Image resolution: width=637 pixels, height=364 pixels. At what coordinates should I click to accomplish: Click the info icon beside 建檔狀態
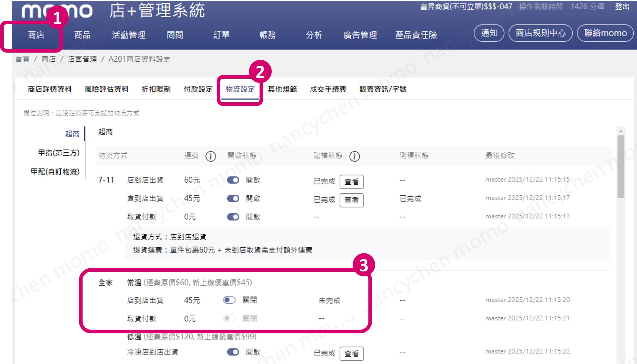pyautogui.click(x=354, y=156)
